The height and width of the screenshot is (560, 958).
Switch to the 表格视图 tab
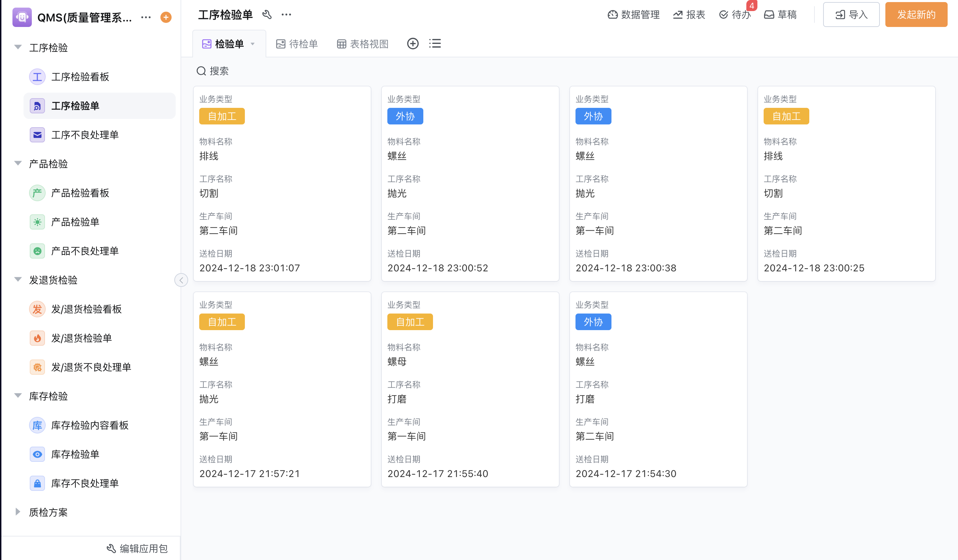pos(363,44)
